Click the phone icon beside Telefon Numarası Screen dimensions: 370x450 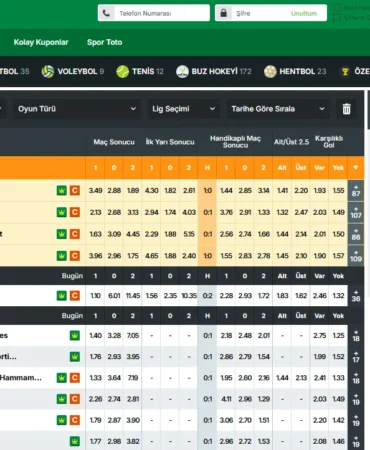(x=106, y=13)
